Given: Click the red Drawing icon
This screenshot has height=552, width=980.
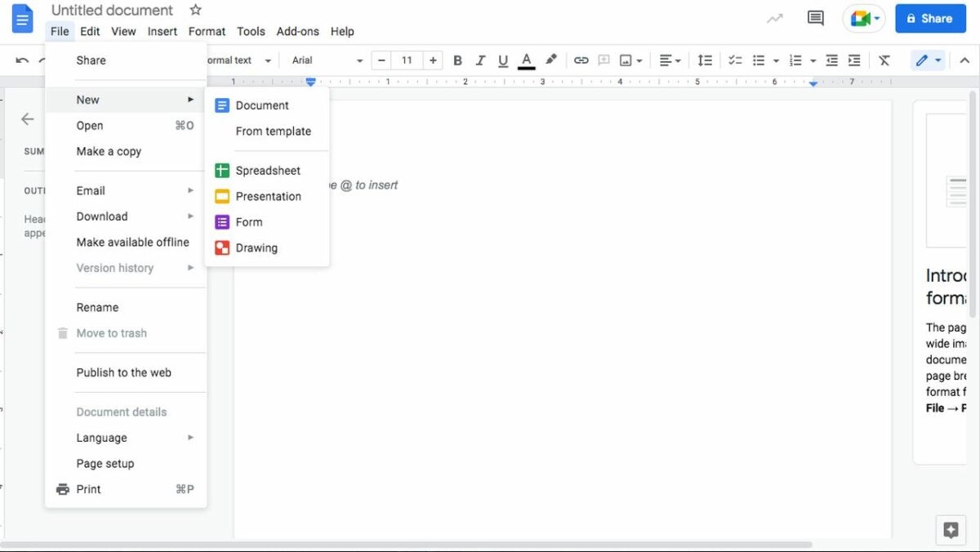Looking at the screenshot, I should click(x=222, y=247).
